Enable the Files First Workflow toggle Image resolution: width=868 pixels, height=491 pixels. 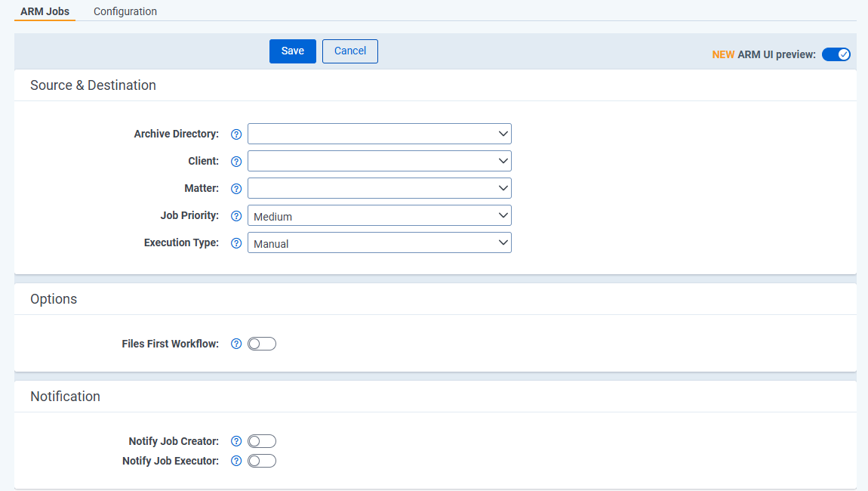coord(262,344)
